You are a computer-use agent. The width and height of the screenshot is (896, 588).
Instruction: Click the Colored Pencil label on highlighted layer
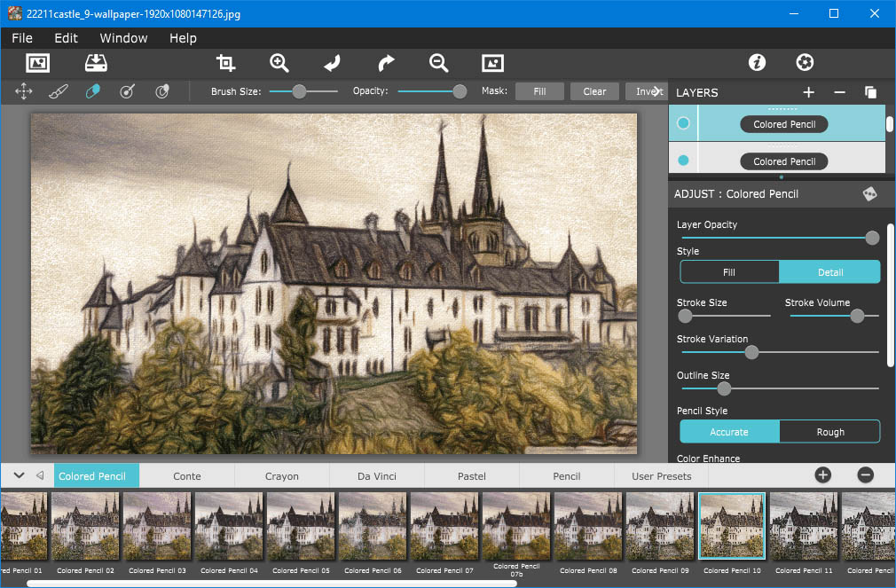coord(784,124)
